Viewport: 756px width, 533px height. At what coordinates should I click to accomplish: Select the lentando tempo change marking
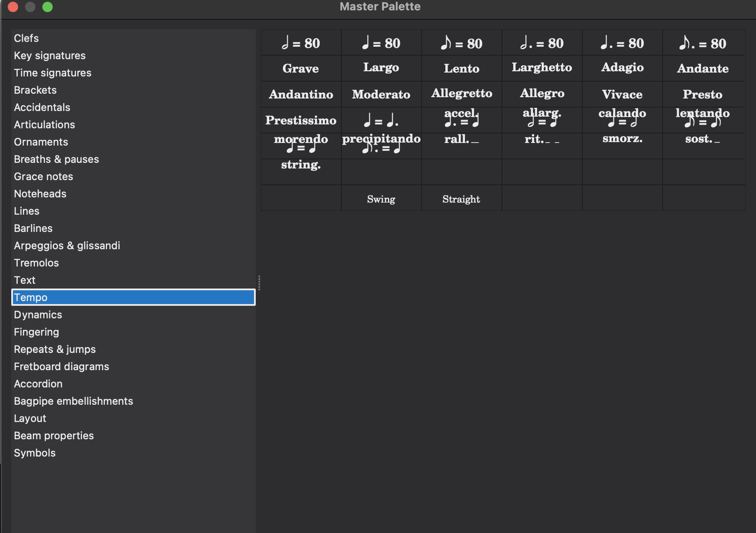click(702, 120)
